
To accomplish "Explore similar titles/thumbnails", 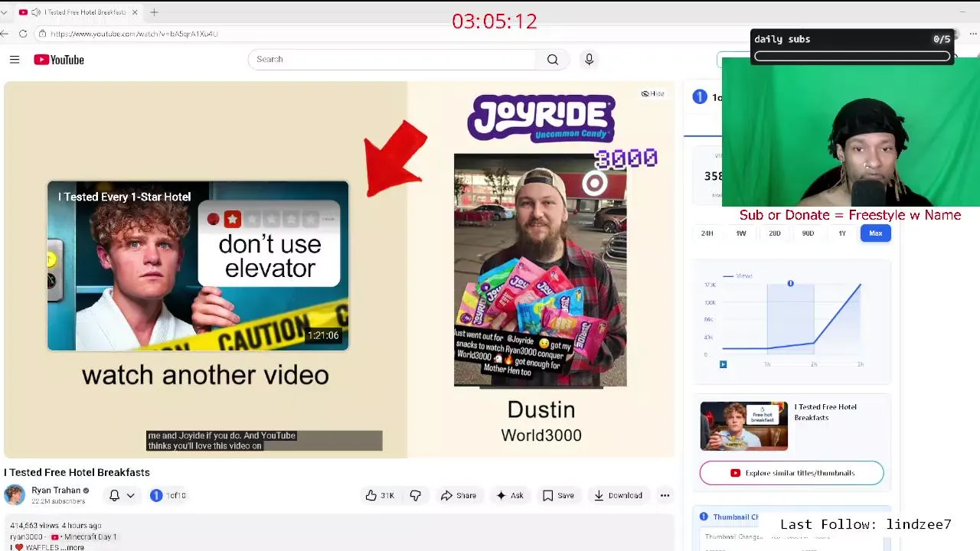I will [792, 473].
